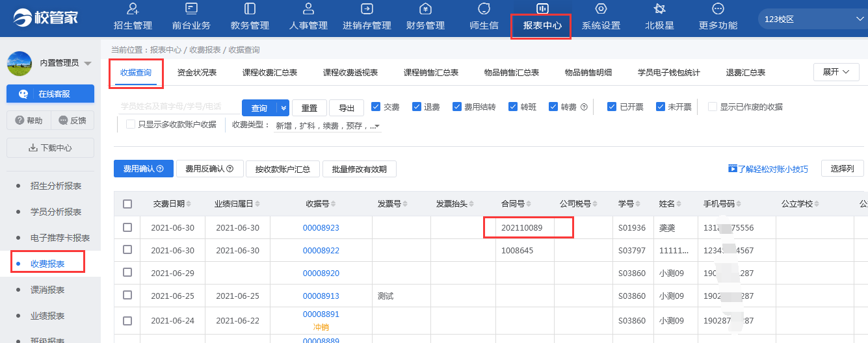Open the 收费类型 dropdown
Viewport: 868px width, 343px height.
coord(328,126)
